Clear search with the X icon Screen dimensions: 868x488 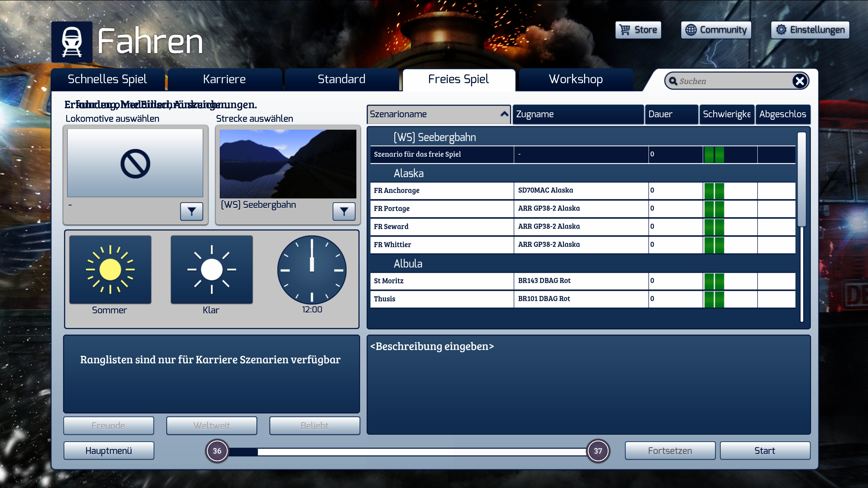[800, 81]
